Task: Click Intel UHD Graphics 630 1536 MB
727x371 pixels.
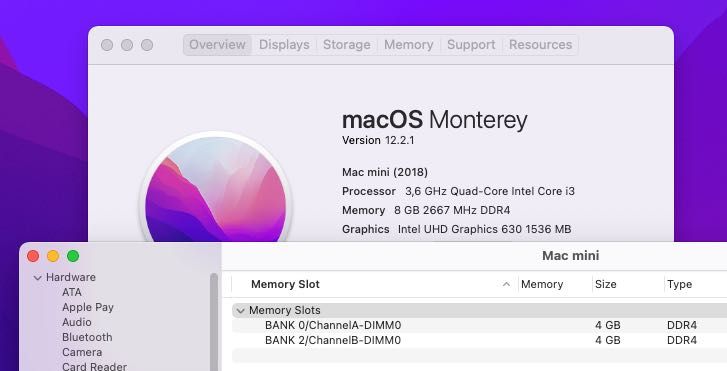Action: [485, 229]
